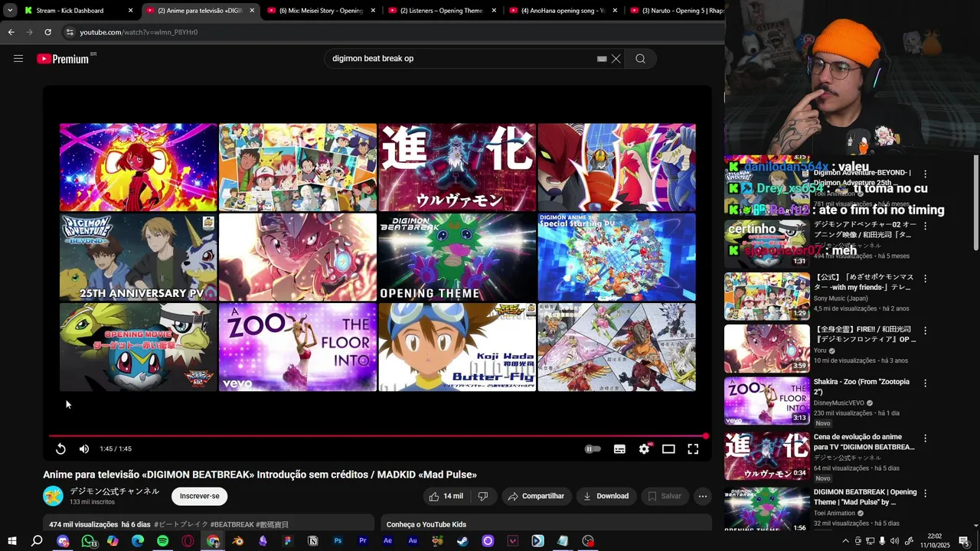Image resolution: width=980 pixels, height=551 pixels.
Task: Open end-screen thumbnail Butter-Fly Koji Wada
Action: (457, 347)
